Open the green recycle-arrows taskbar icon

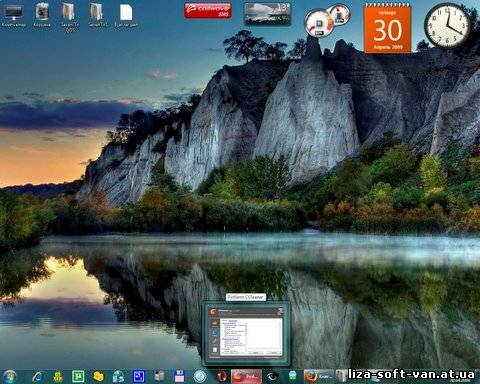point(118,377)
